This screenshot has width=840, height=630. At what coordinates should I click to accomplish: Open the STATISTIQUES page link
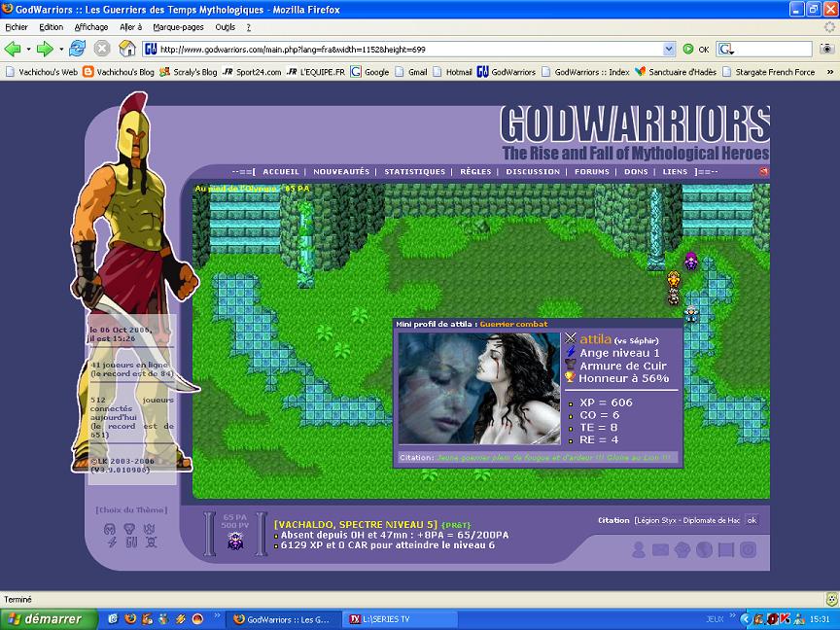(414, 171)
